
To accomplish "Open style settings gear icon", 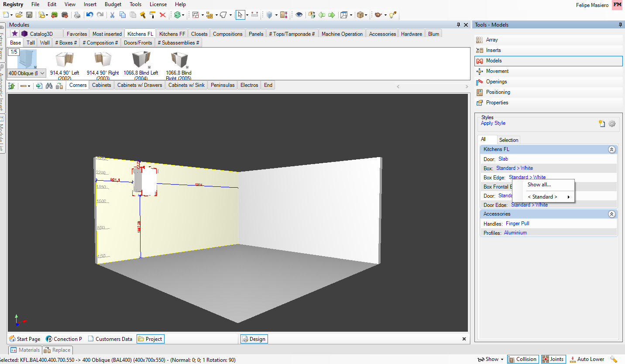I will (612, 124).
